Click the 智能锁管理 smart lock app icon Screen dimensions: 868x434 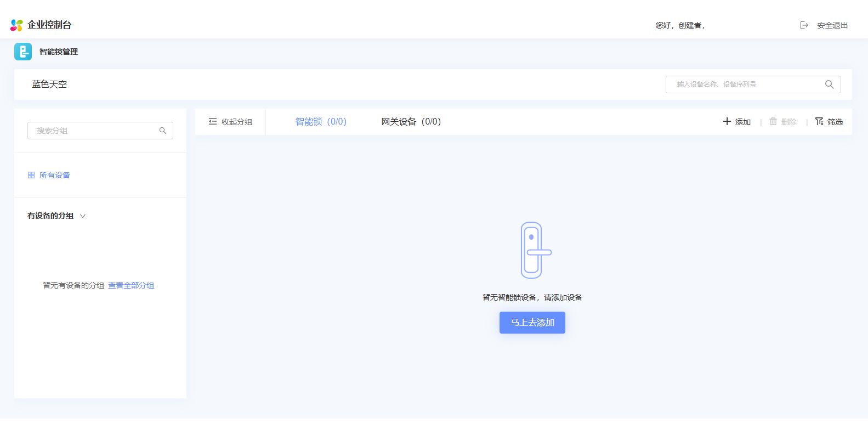[x=23, y=52]
